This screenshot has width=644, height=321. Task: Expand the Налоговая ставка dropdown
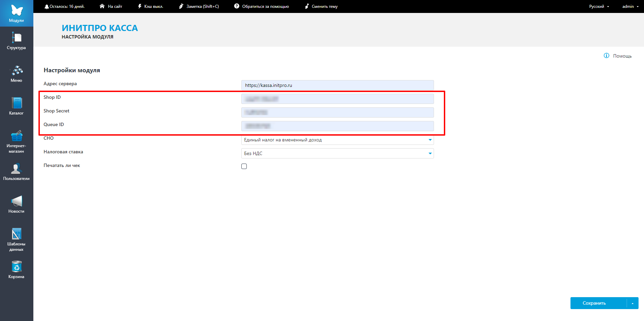point(430,153)
